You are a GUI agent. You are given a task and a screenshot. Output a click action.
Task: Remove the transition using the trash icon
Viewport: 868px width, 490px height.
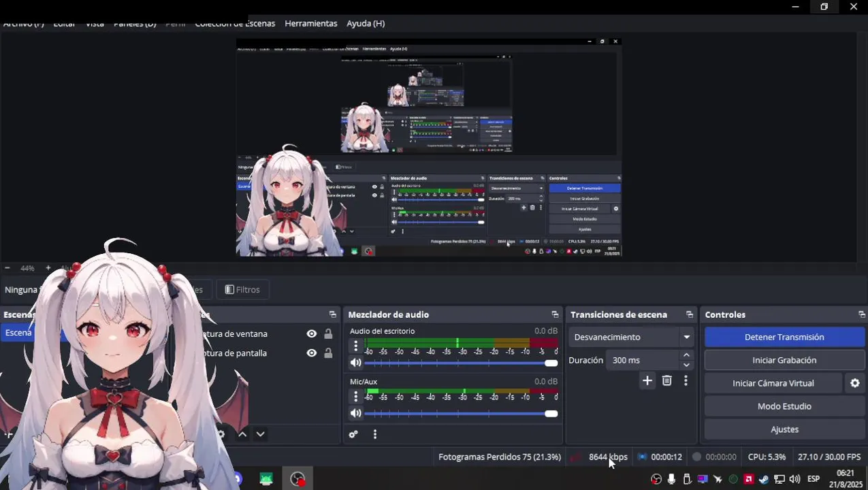667,380
